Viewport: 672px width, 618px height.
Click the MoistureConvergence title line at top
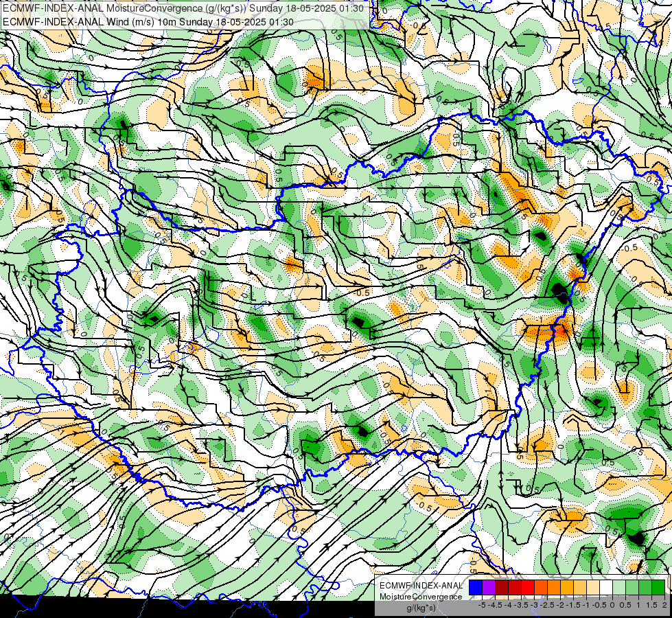point(183,8)
